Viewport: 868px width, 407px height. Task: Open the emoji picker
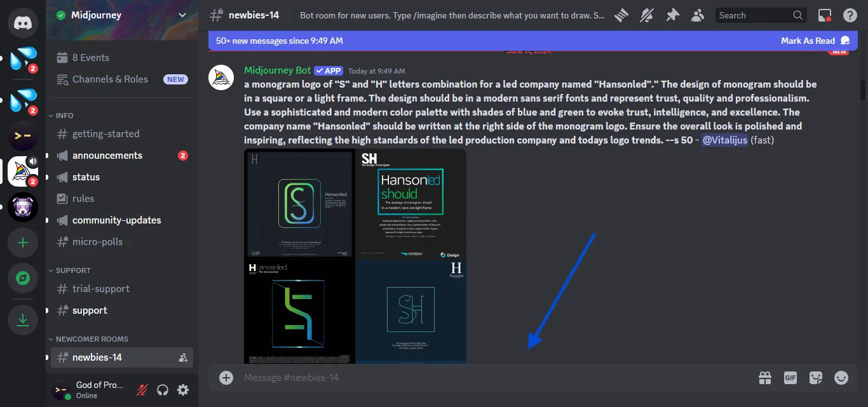841,377
